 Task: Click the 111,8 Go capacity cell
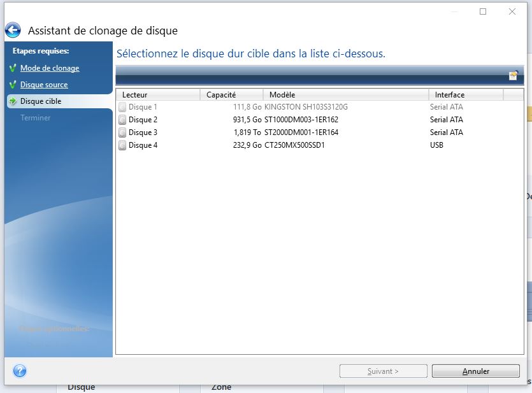(x=247, y=107)
